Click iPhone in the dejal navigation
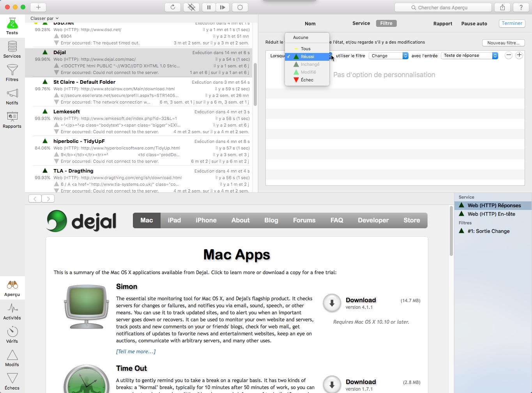The image size is (532, 393). tap(206, 220)
